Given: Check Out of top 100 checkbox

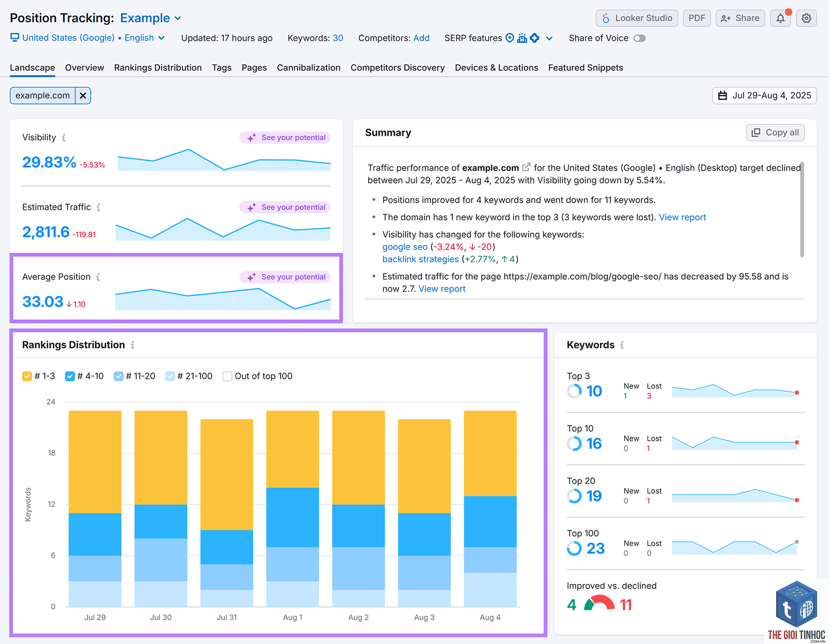Looking at the screenshot, I should [227, 376].
